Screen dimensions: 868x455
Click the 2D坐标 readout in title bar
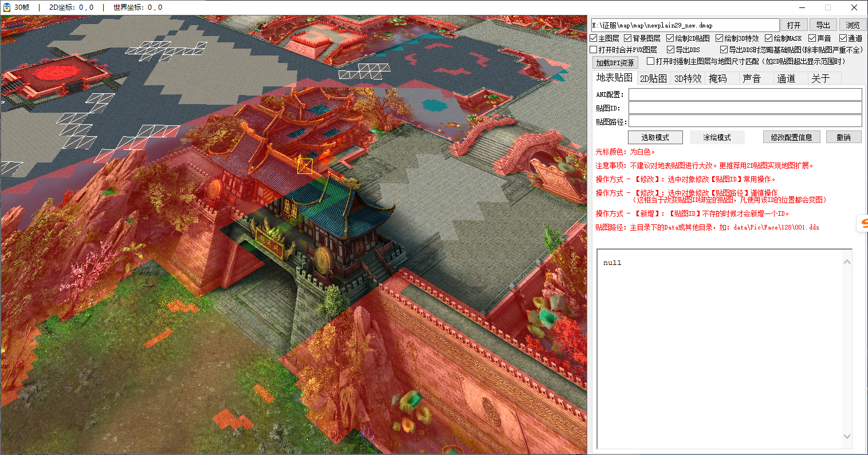72,7
